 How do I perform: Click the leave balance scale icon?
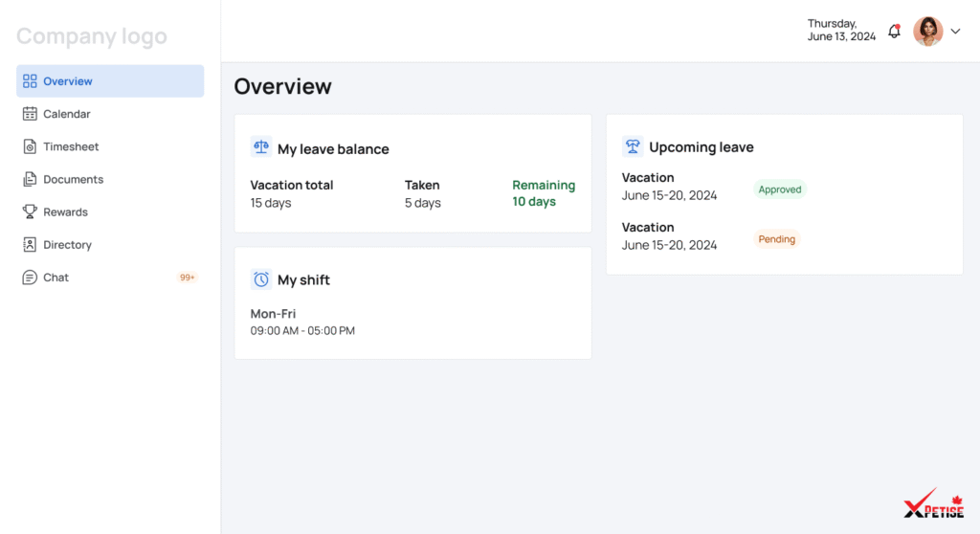(260, 147)
